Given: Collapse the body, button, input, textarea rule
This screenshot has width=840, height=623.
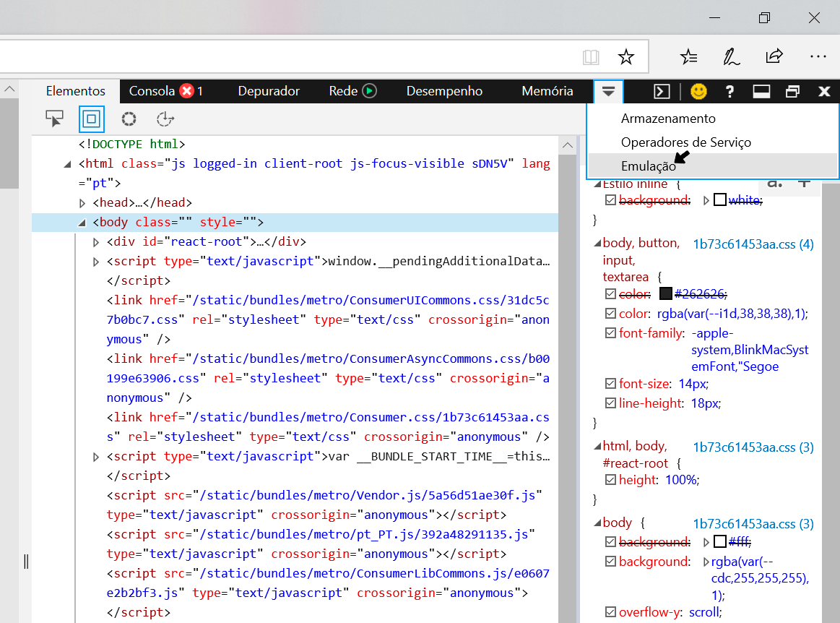Looking at the screenshot, I should 597,244.
